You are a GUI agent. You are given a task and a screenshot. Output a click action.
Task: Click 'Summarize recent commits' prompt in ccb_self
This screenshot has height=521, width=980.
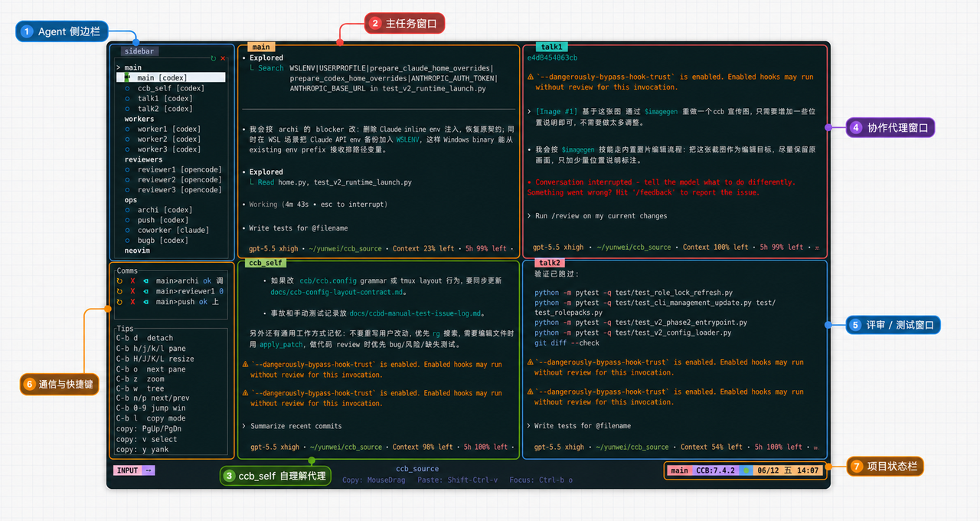[x=296, y=426]
